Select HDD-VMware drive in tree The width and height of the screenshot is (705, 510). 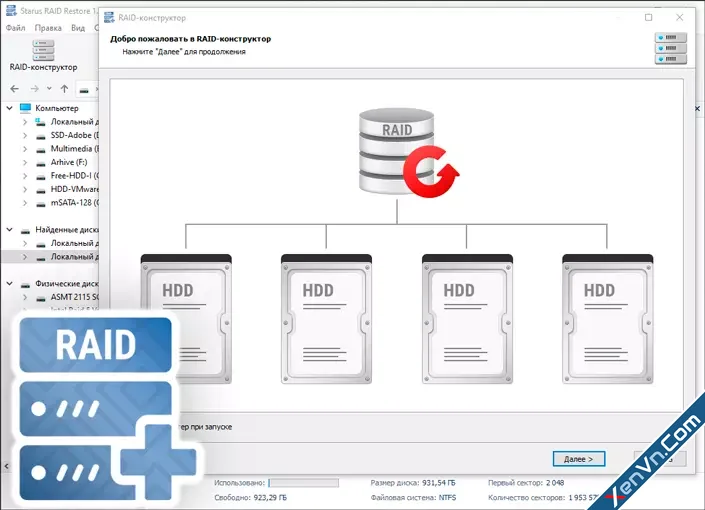tap(75, 189)
